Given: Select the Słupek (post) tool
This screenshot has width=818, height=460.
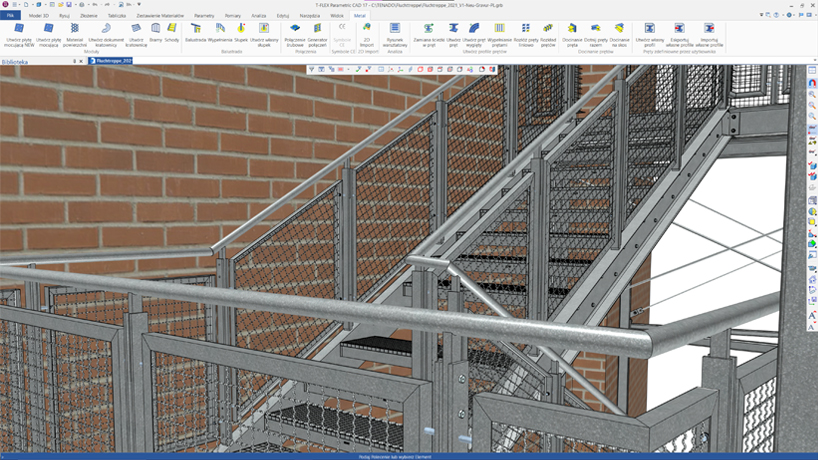Looking at the screenshot, I should (241, 33).
